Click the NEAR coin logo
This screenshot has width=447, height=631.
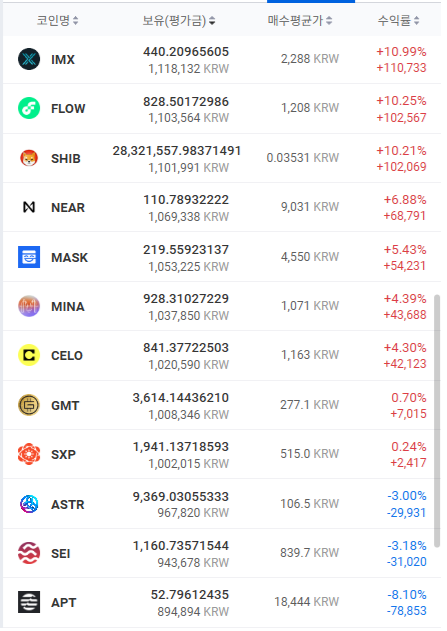(x=29, y=208)
